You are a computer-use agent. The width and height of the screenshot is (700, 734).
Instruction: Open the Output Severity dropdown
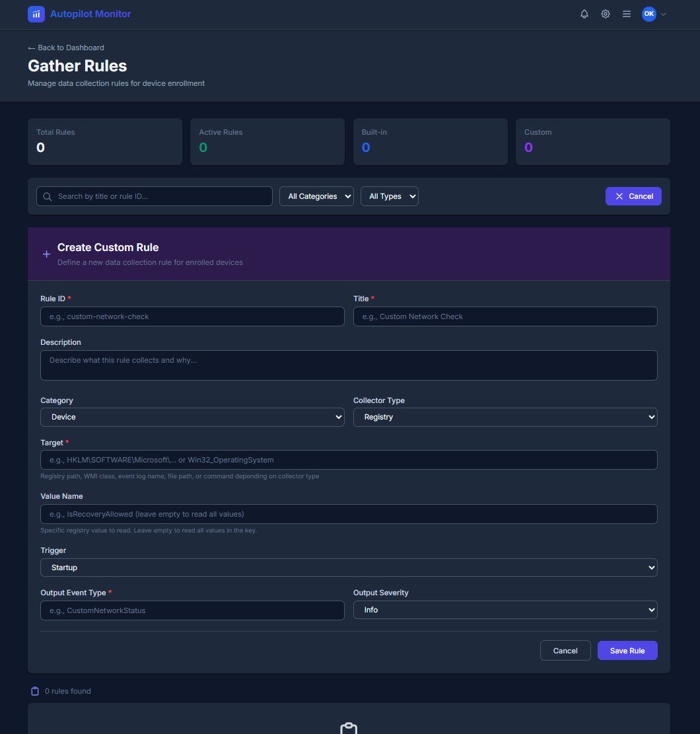coord(505,610)
